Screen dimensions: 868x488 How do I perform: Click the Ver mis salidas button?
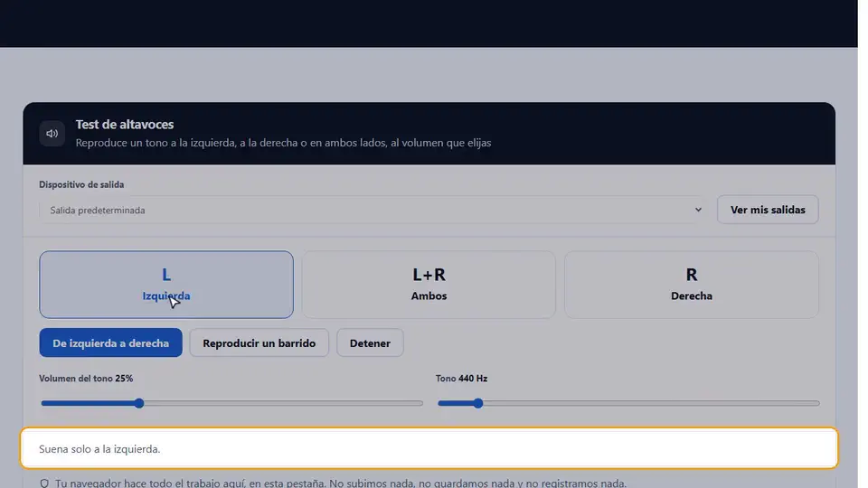point(768,210)
